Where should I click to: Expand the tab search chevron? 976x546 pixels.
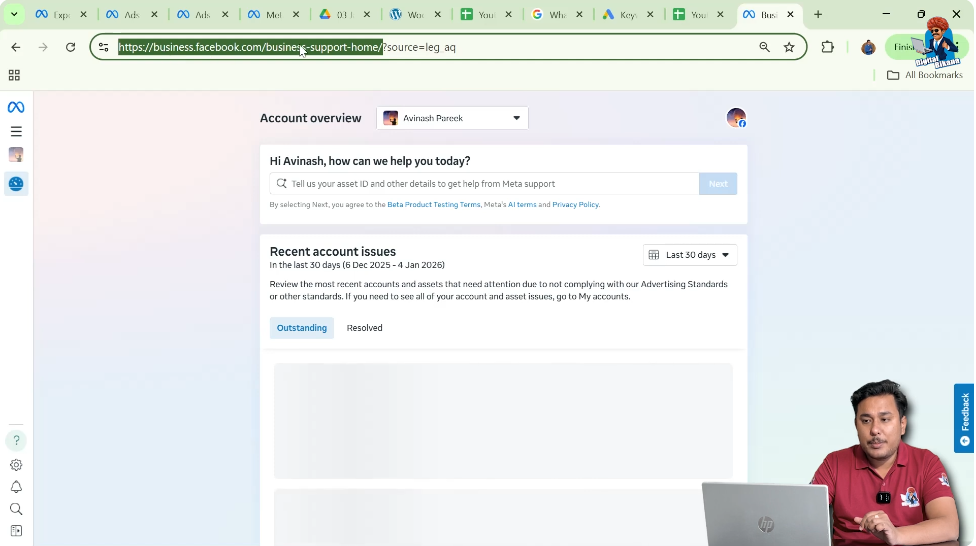[x=14, y=14]
